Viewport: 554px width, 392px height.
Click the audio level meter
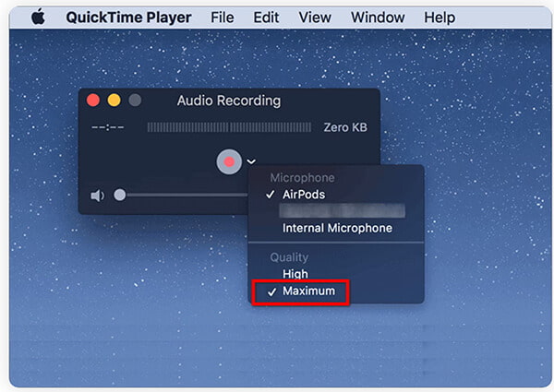(229, 127)
